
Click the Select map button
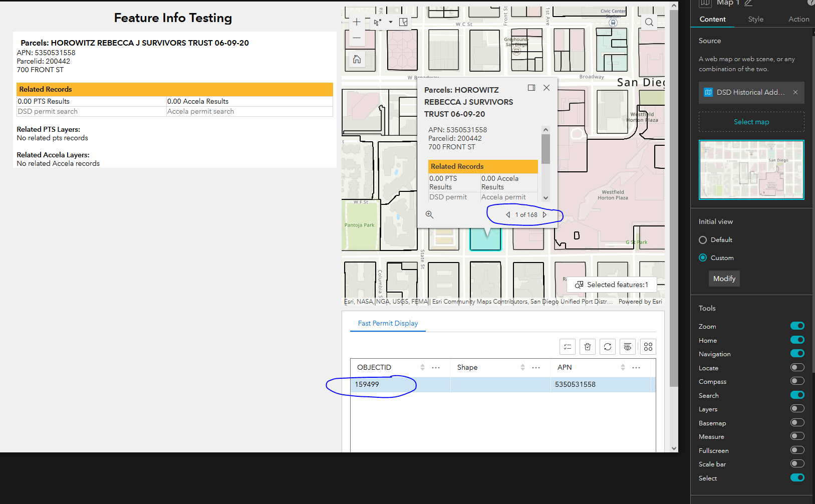[751, 121]
